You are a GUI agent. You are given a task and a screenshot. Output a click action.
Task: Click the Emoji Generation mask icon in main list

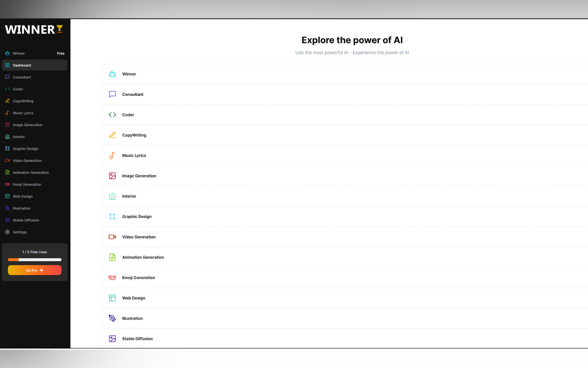pyautogui.click(x=112, y=278)
